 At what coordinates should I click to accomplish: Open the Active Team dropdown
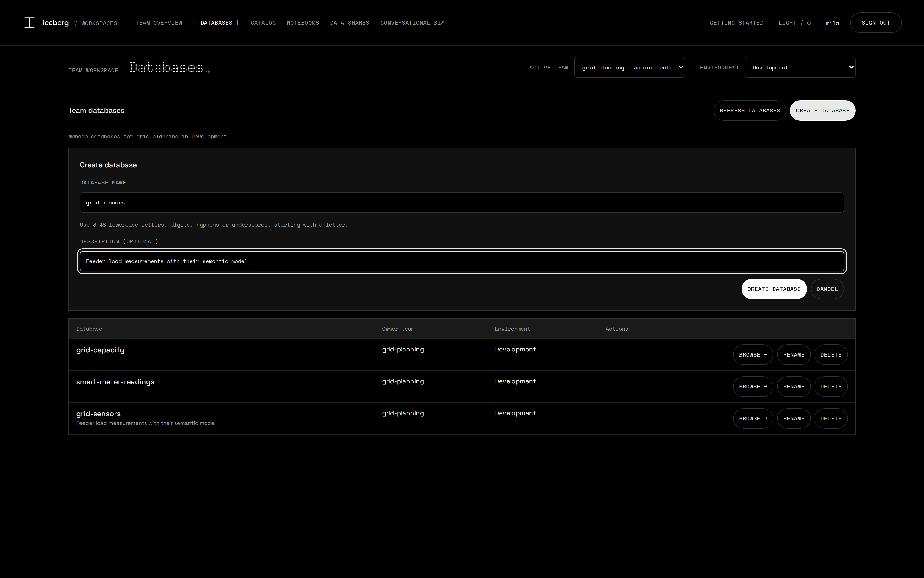(x=629, y=67)
